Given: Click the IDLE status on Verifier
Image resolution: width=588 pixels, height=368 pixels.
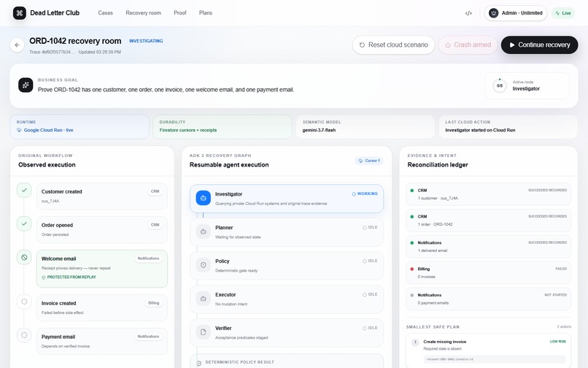Looking at the screenshot, I should coord(370,328).
